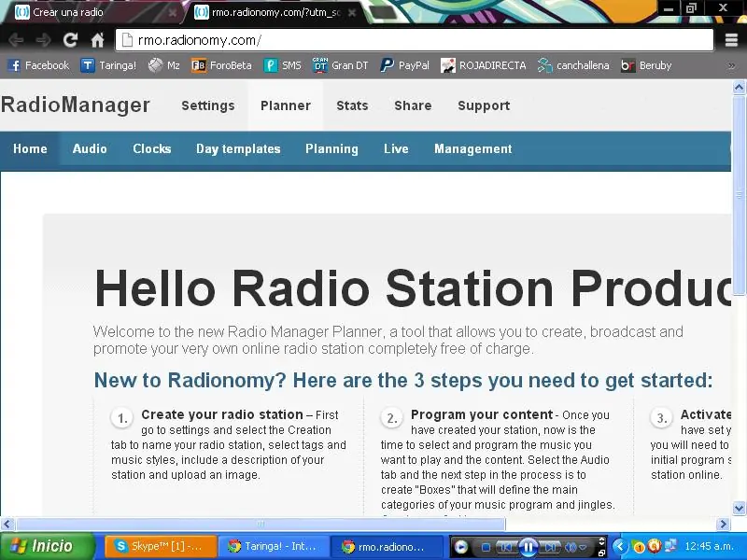Image resolution: width=747 pixels, height=560 pixels.
Task: Pause playback in media player toolbar
Action: tap(528, 547)
